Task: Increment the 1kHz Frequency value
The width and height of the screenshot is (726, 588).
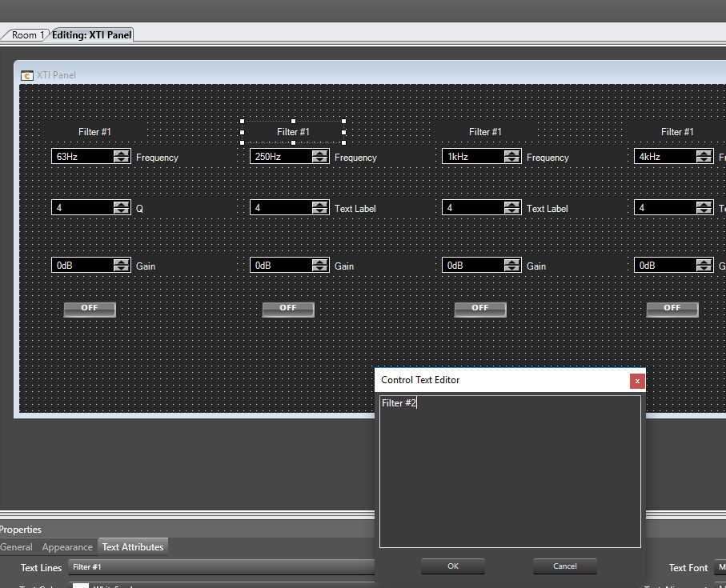Action: 511,153
